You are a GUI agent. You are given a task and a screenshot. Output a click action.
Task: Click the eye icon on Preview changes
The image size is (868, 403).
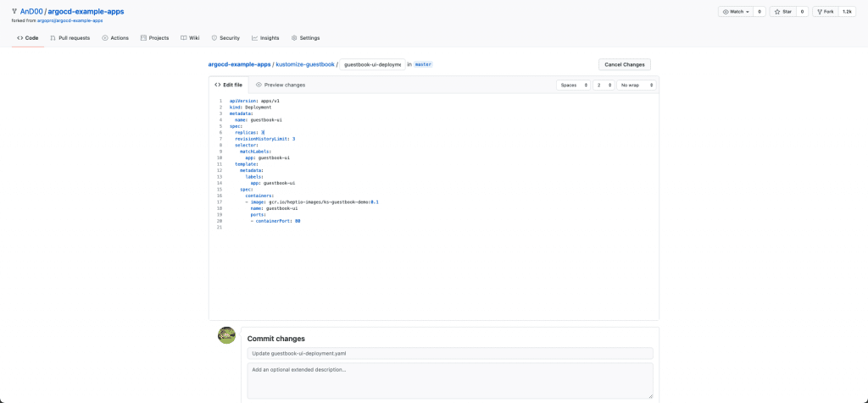pos(259,86)
